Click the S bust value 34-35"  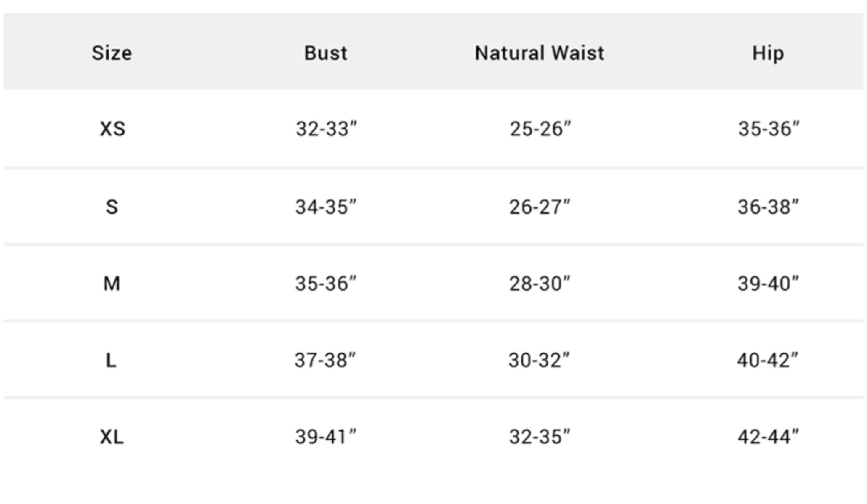tap(326, 207)
